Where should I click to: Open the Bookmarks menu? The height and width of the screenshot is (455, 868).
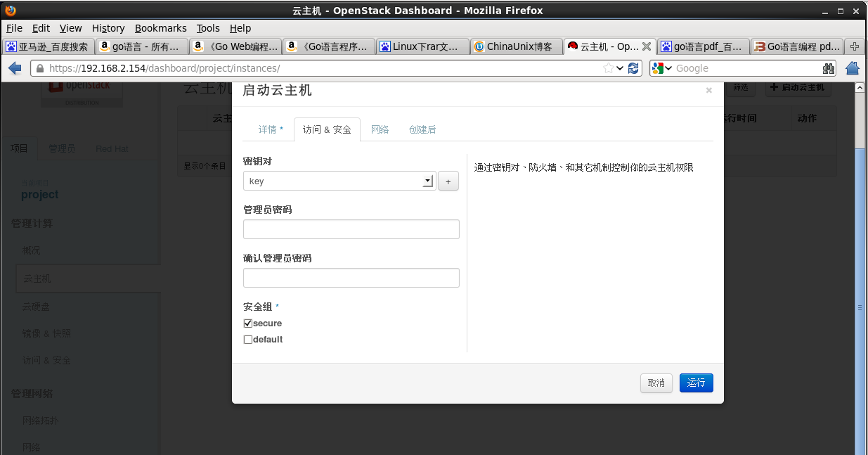pyautogui.click(x=160, y=28)
